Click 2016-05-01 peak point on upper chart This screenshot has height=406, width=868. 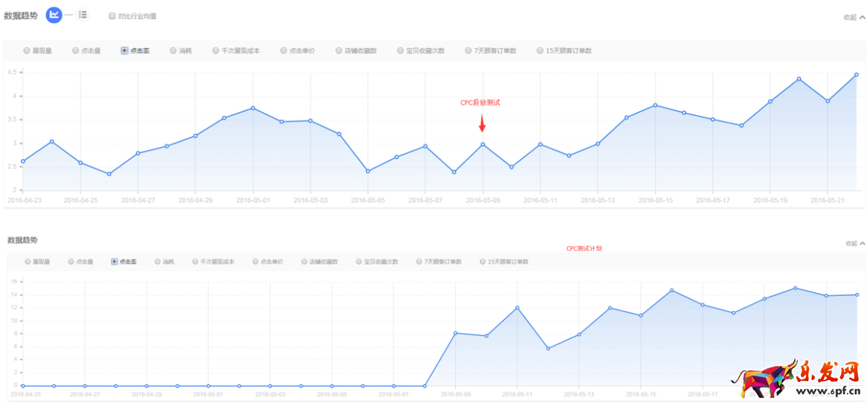[x=253, y=108]
